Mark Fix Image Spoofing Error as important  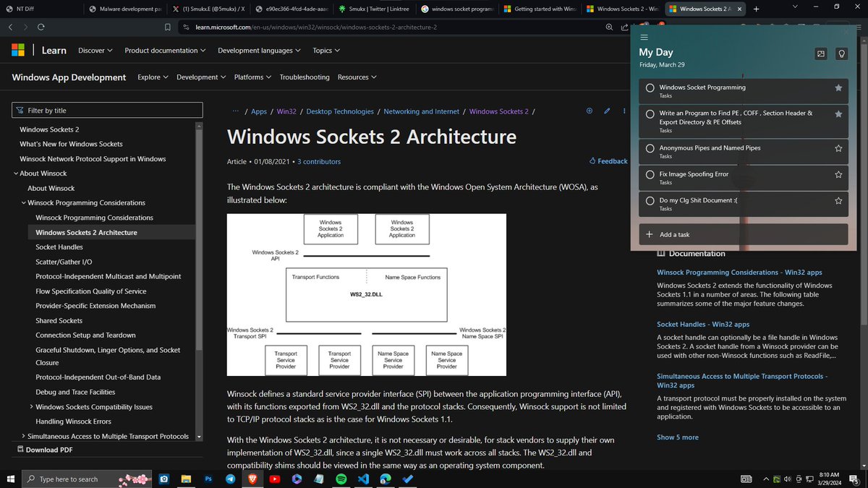pos(838,174)
